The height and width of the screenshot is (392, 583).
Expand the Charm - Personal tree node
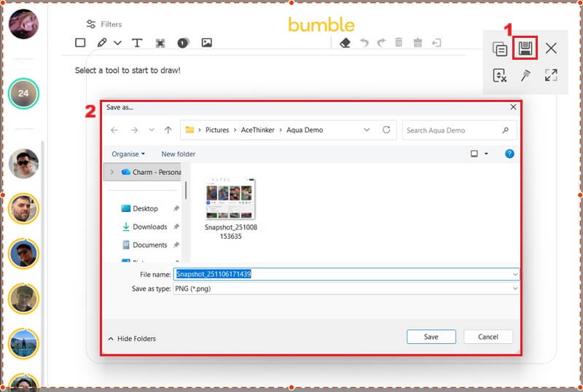(112, 172)
